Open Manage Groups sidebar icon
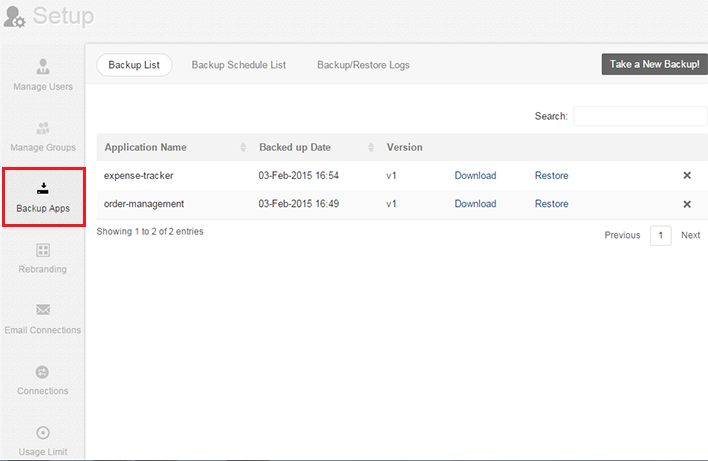 coord(43,128)
